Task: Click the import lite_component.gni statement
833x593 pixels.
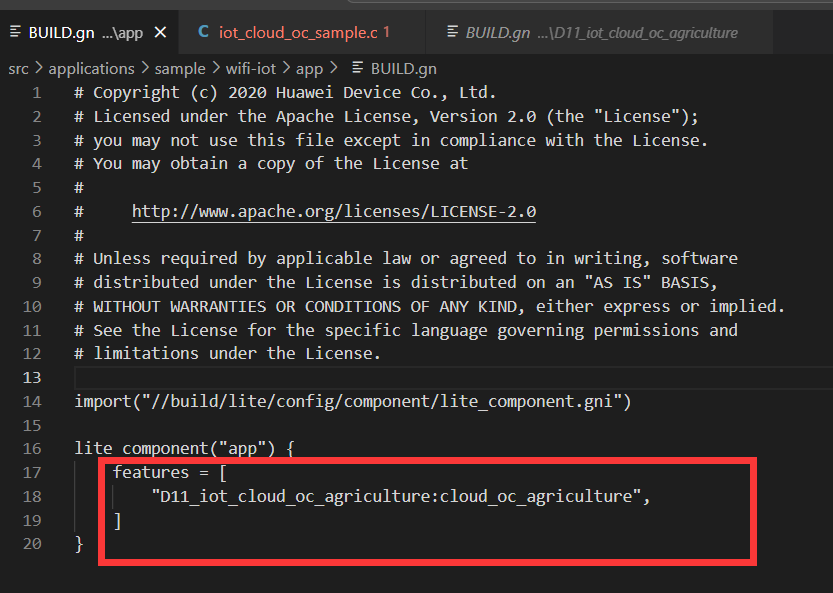Action: [352, 402]
